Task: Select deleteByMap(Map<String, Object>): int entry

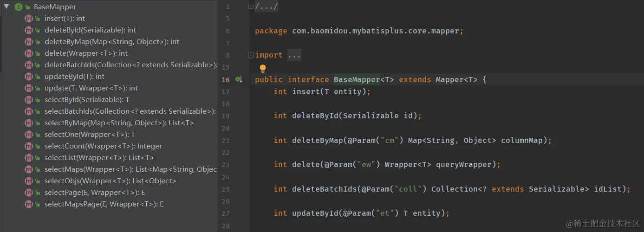Action: pos(112,42)
